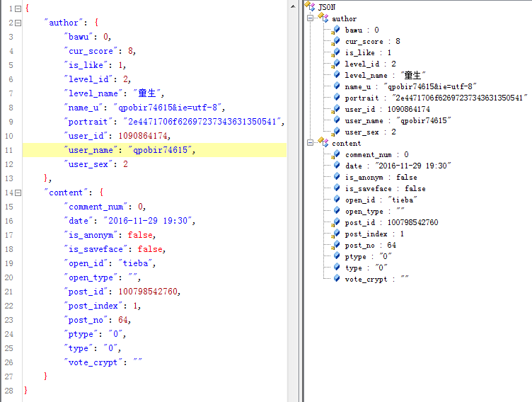Click the level_id property icon

336,64
